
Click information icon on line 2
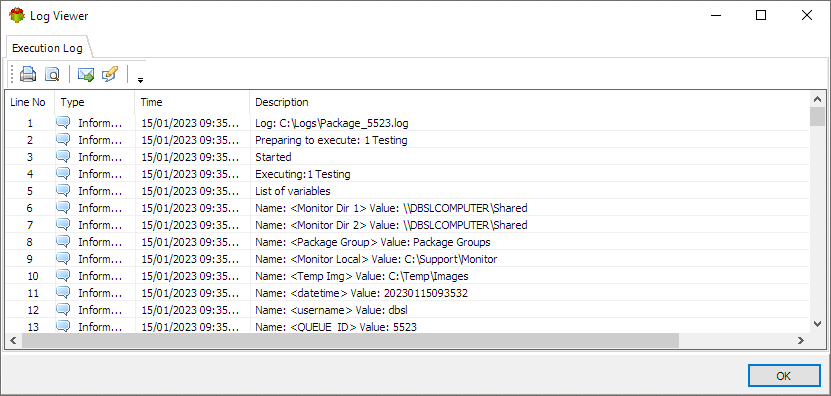63,140
